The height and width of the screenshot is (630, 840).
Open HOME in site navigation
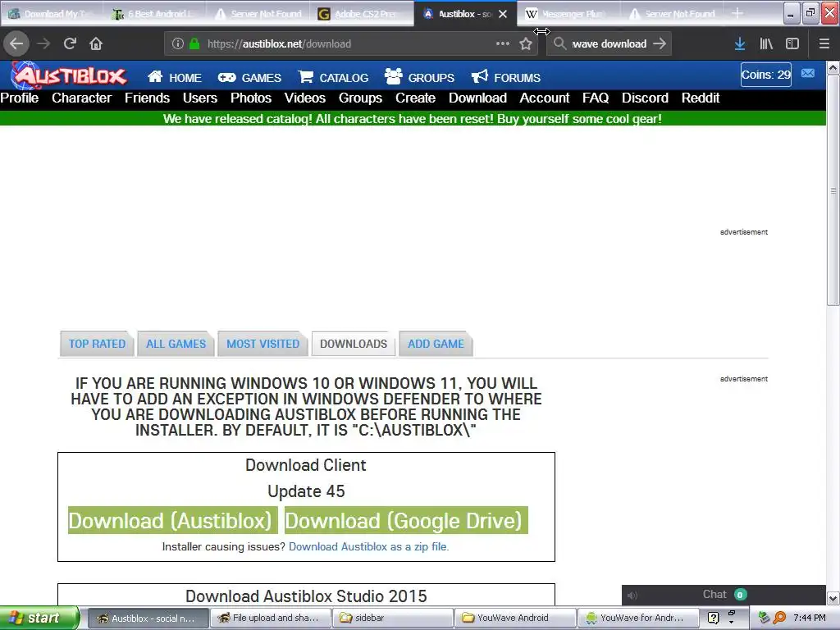(x=175, y=78)
